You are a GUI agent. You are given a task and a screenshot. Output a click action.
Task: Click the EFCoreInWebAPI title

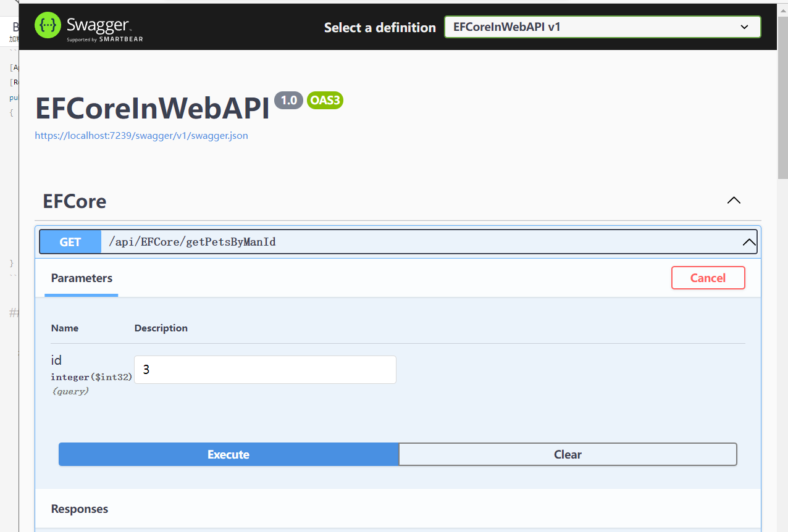[x=153, y=109]
